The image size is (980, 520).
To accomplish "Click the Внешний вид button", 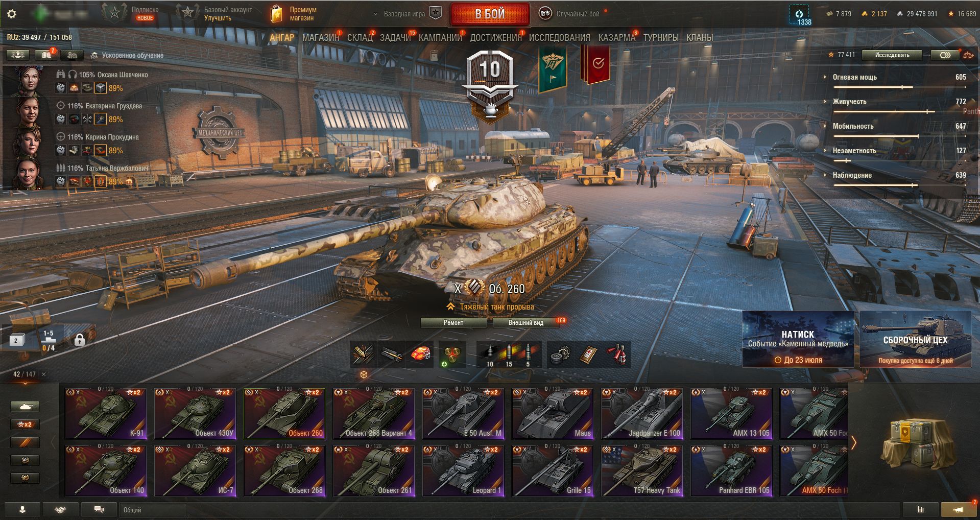I will coord(526,323).
